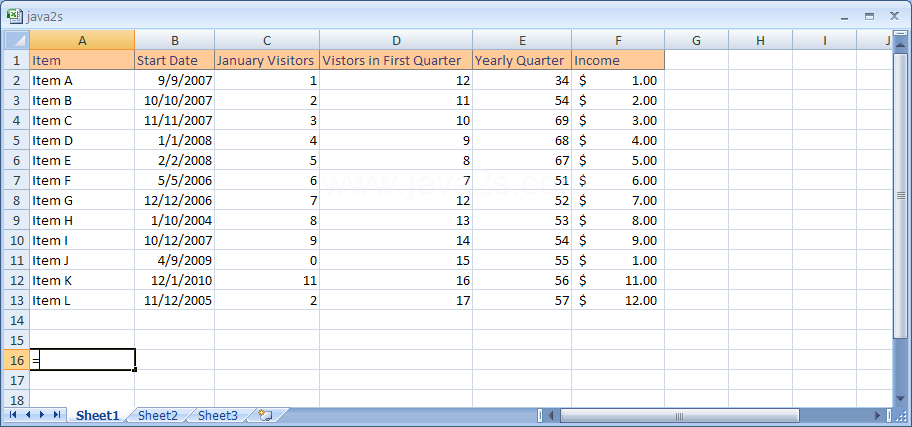Click the 'January Visitors' header cell
The width and height of the screenshot is (912, 427).
(267, 61)
